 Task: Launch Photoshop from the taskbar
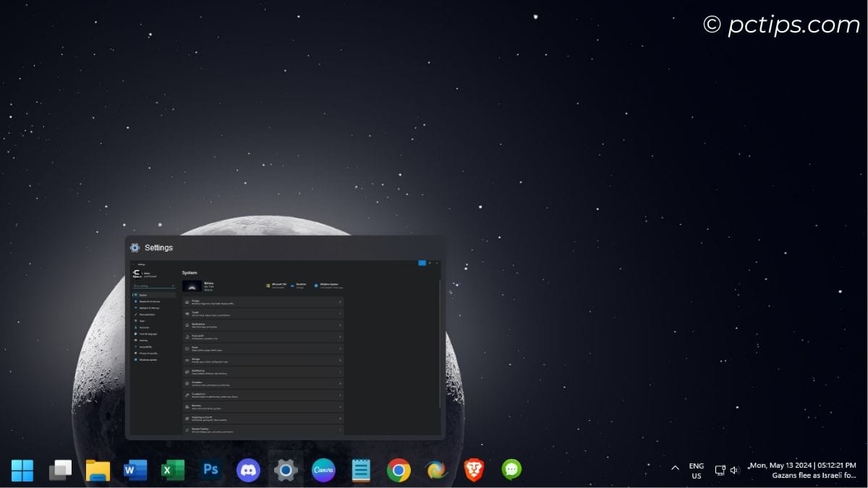[x=210, y=468]
